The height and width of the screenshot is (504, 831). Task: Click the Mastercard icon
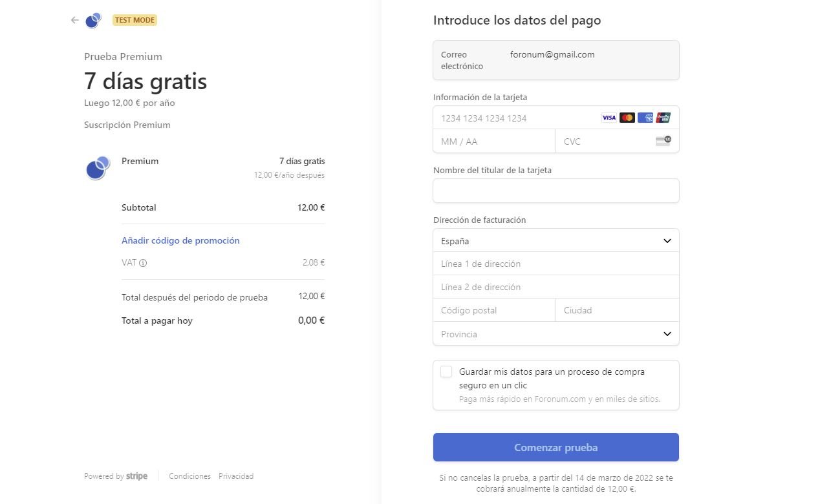(x=627, y=118)
